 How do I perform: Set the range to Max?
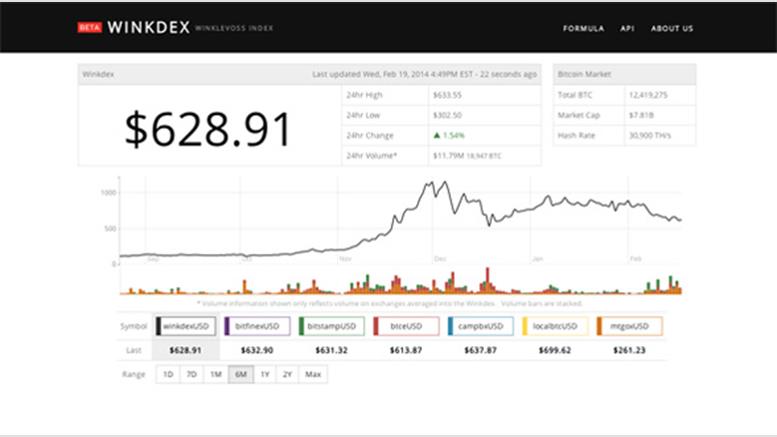click(313, 374)
